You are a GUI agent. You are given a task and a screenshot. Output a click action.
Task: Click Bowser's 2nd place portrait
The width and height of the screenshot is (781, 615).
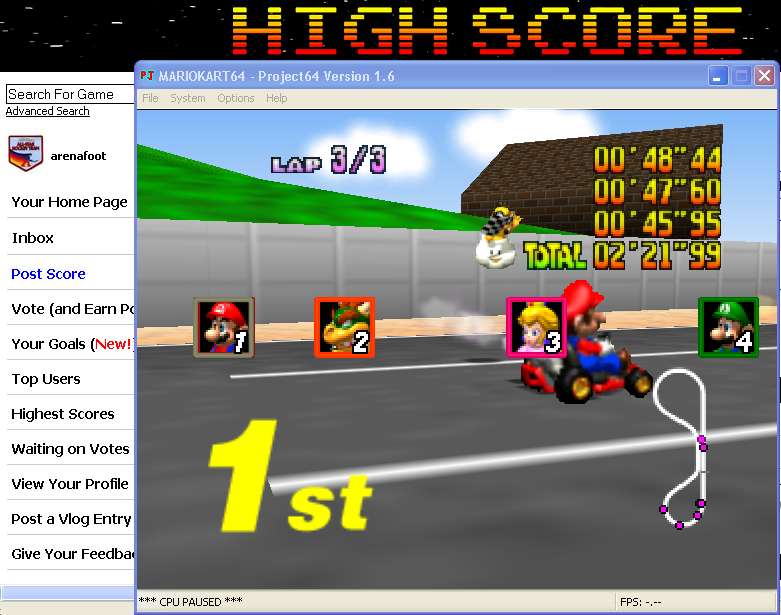[x=344, y=327]
